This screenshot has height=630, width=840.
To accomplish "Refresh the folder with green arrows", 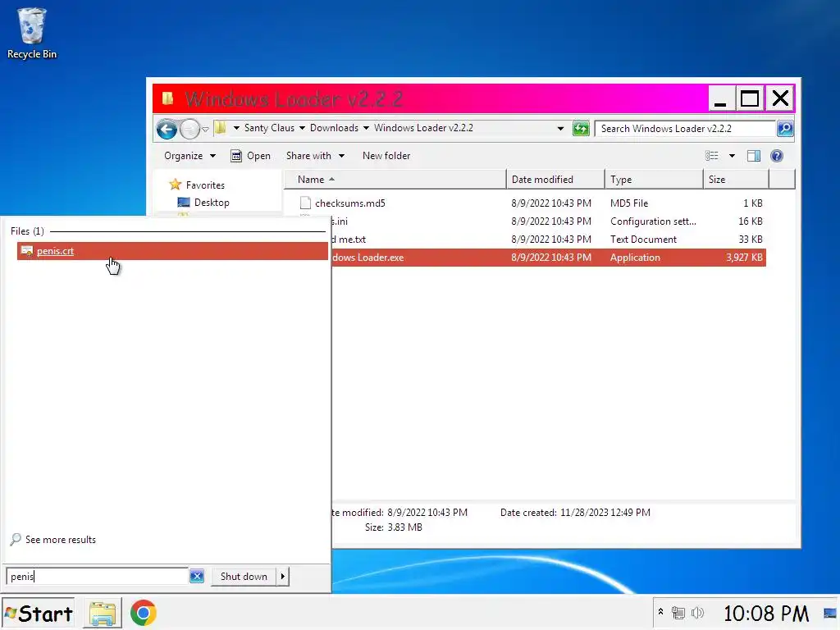I will (x=581, y=129).
